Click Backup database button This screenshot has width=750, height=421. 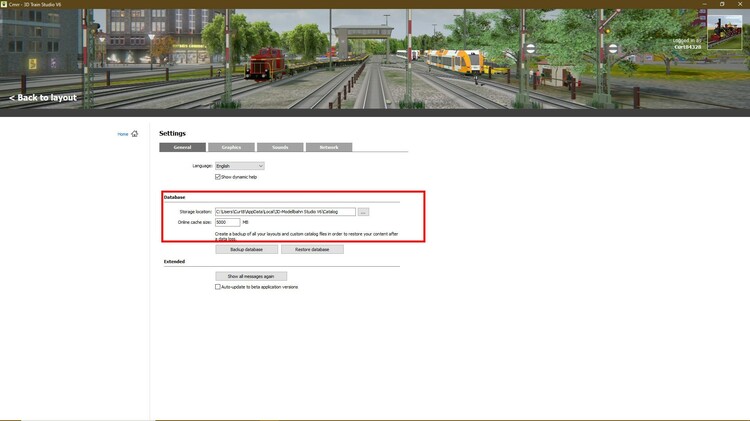pyautogui.click(x=246, y=249)
